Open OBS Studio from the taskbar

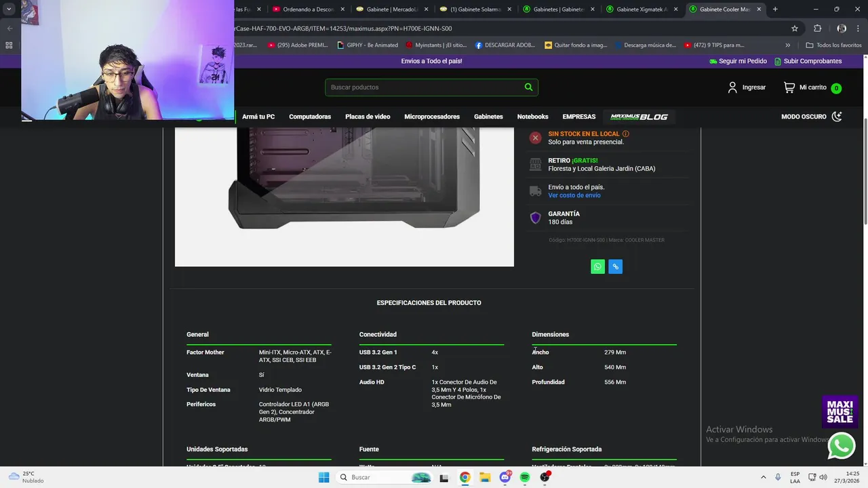click(x=545, y=477)
